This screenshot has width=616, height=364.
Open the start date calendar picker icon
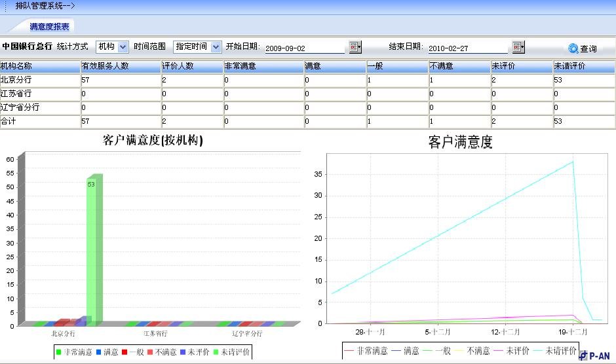(x=355, y=46)
